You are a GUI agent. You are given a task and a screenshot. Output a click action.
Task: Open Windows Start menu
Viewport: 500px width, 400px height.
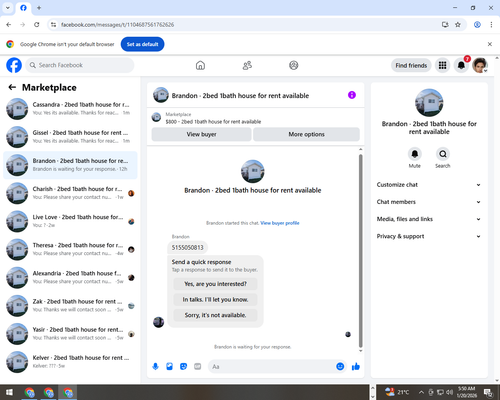tap(9, 392)
